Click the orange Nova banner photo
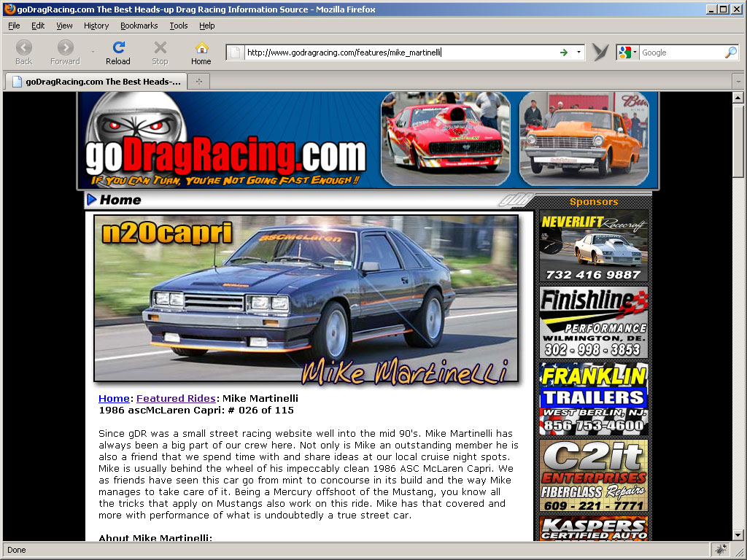747x560 pixels. (x=584, y=139)
